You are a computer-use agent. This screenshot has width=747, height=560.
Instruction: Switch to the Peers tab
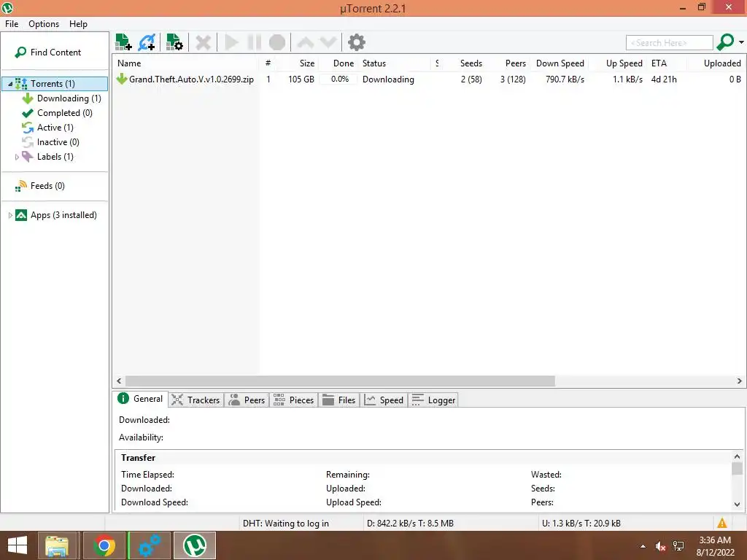click(x=247, y=400)
